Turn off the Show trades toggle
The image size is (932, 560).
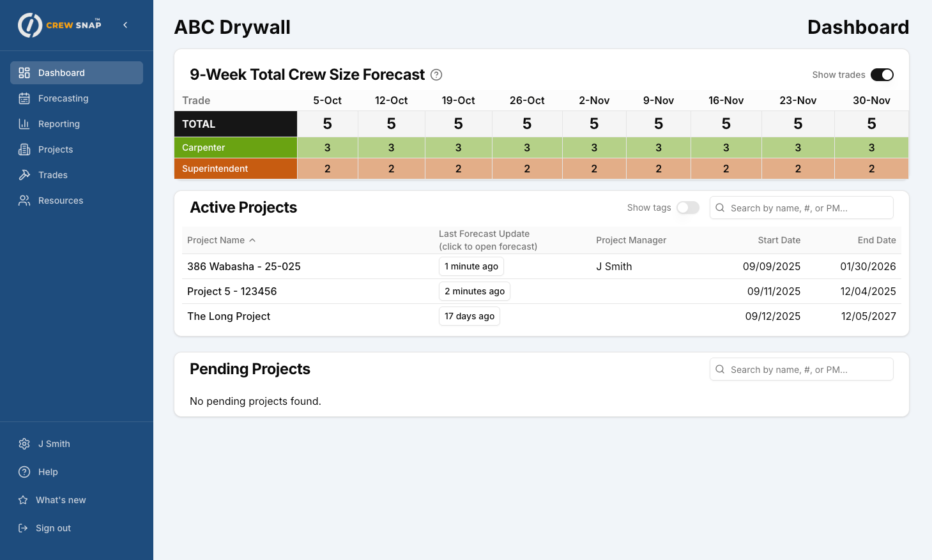[x=882, y=75]
